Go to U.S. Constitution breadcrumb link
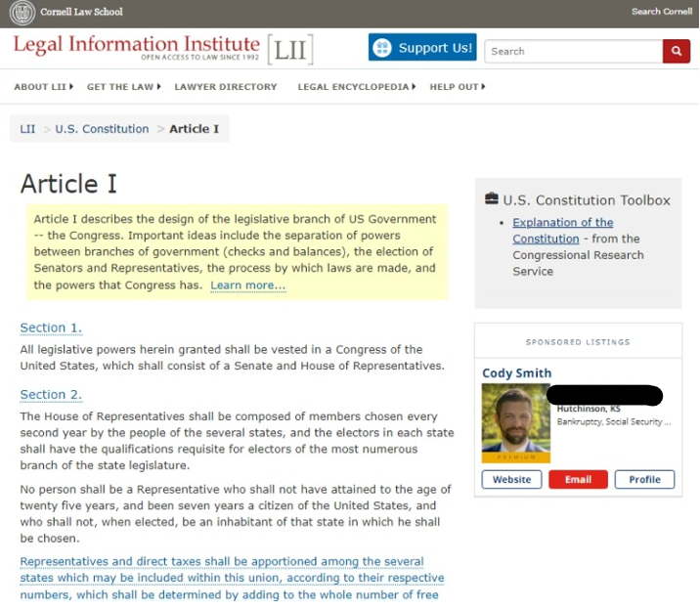Screen dimensions: 700x609 (102, 129)
